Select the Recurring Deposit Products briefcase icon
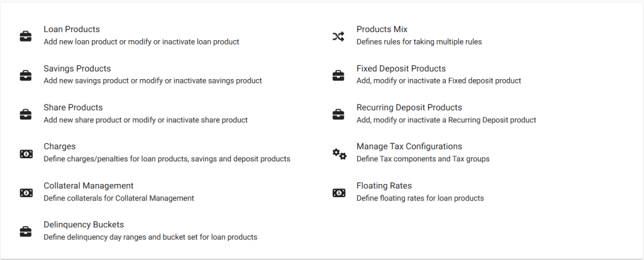 point(338,114)
